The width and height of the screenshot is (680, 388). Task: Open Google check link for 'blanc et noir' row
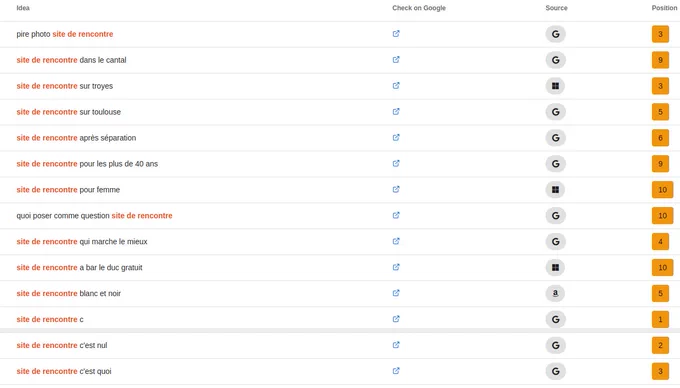coord(396,293)
